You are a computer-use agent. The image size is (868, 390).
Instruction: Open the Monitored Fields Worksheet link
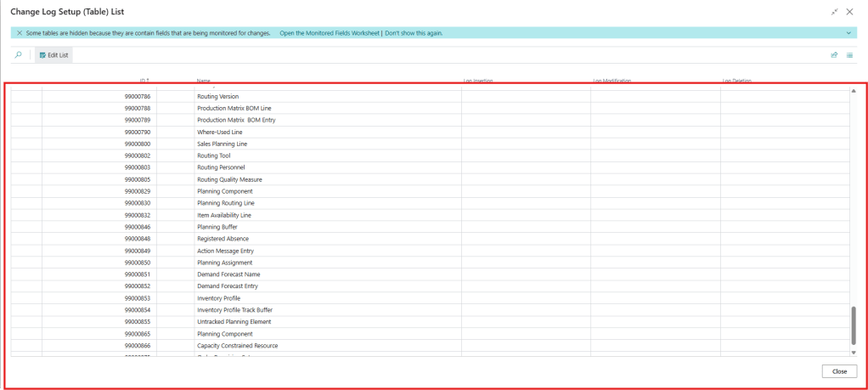tap(330, 32)
